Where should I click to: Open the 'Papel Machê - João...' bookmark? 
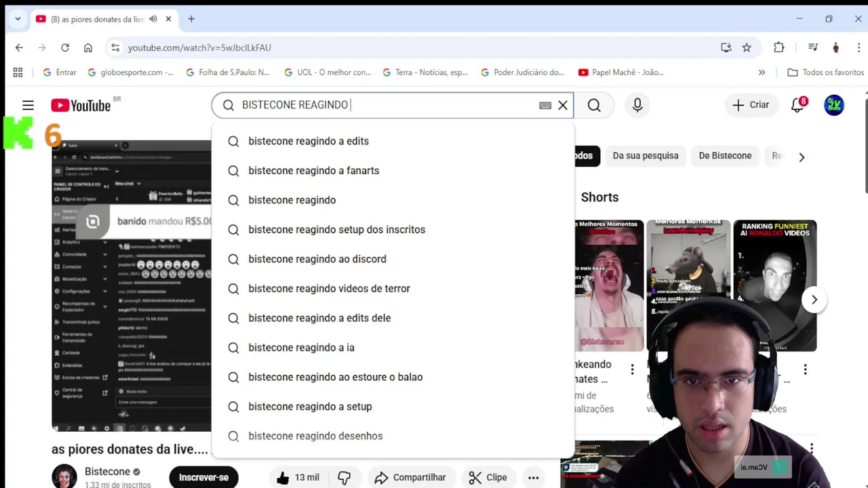(621, 73)
